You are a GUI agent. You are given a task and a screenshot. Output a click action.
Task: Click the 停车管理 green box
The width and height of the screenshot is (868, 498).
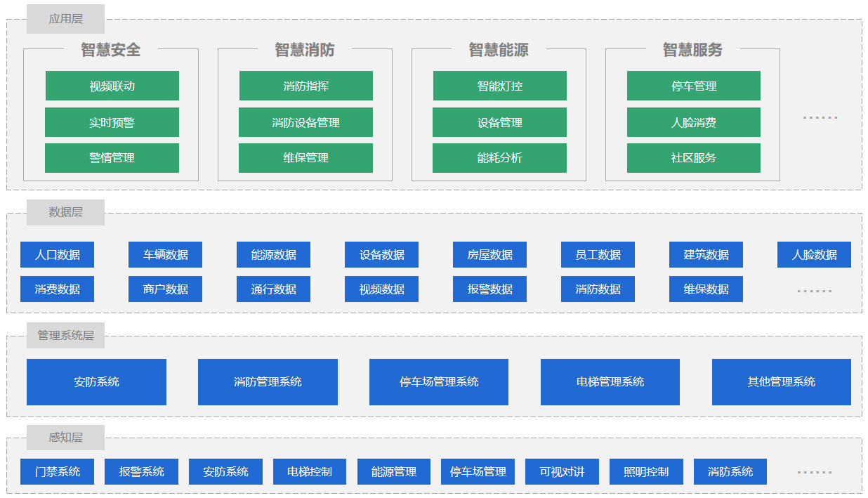[x=694, y=86]
